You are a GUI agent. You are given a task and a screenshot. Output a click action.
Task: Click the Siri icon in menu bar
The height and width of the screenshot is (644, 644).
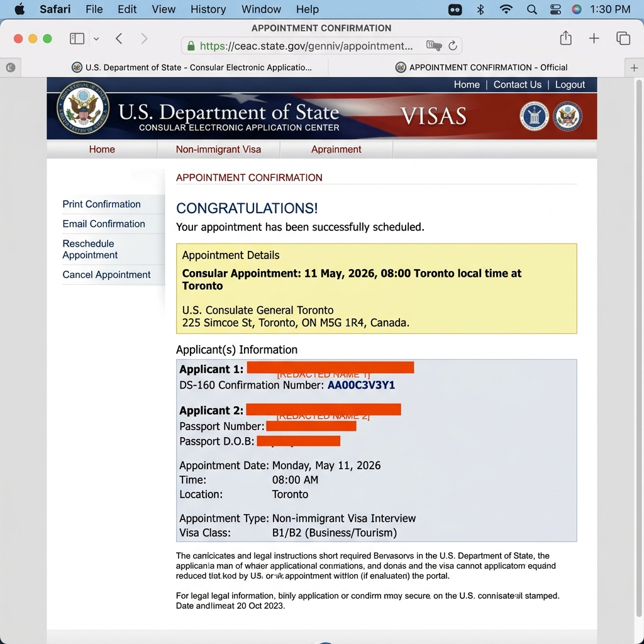pos(577,9)
